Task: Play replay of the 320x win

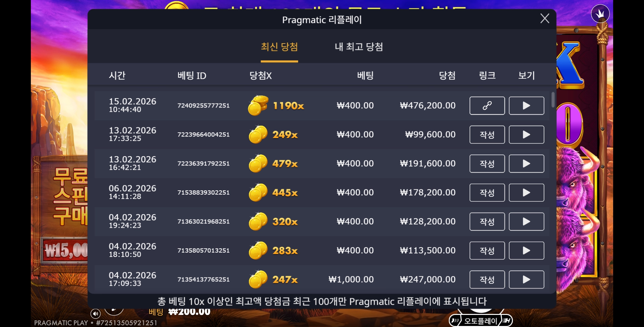Action: [526, 221]
